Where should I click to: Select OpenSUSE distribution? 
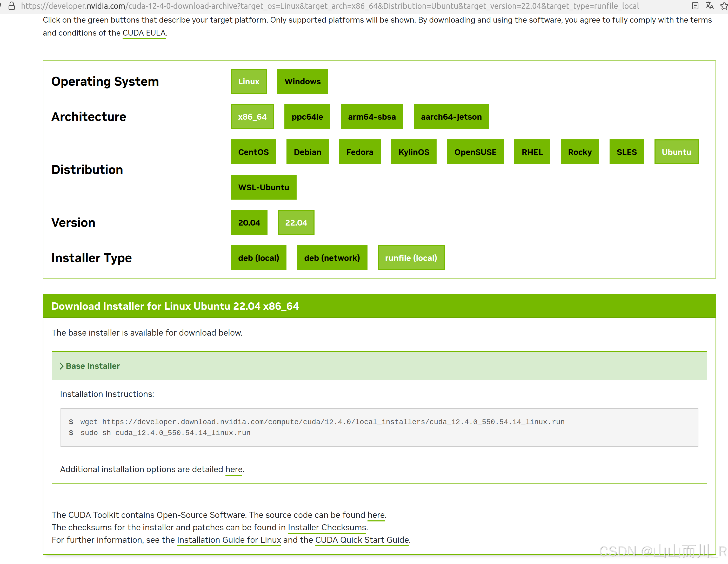pyautogui.click(x=475, y=152)
